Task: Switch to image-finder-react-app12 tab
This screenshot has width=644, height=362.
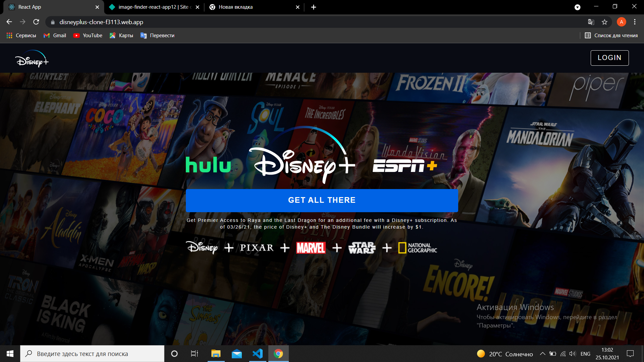Action: (x=154, y=7)
